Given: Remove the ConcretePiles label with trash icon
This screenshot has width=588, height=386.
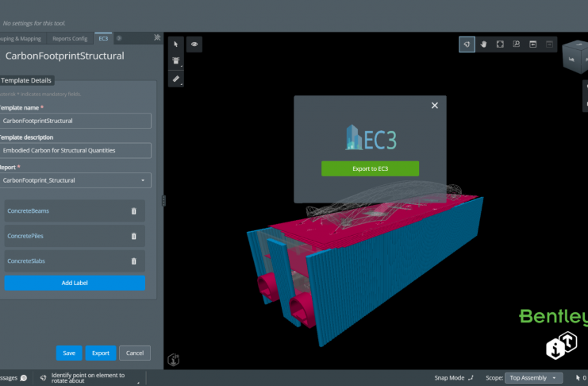Looking at the screenshot, I should pyautogui.click(x=133, y=236).
